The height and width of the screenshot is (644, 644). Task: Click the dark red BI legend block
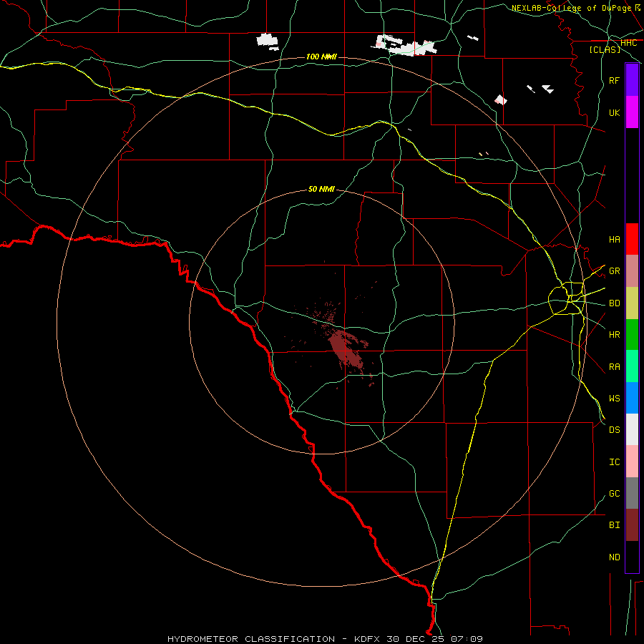(632, 525)
